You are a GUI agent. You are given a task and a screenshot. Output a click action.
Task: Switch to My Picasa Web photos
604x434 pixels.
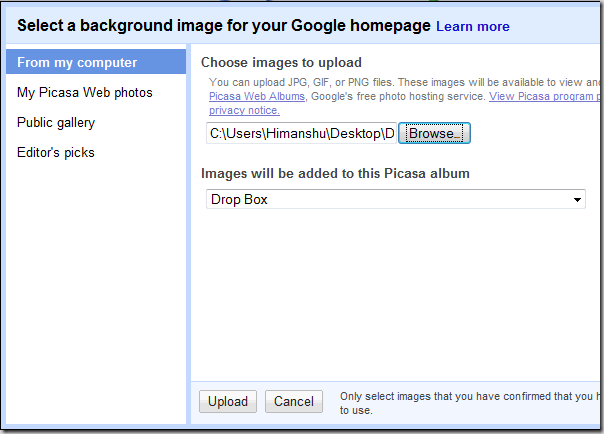(x=85, y=92)
